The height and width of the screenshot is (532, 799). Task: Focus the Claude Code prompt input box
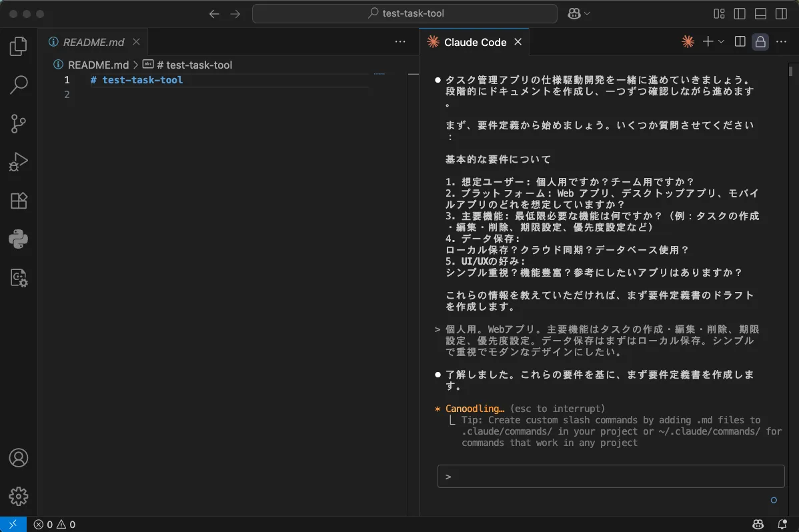[x=611, y=477]
